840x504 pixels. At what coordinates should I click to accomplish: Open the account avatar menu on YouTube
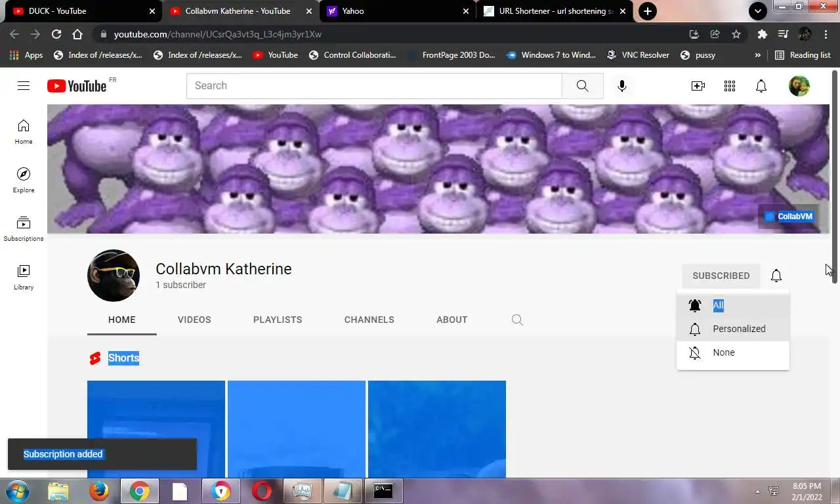click(799, 86)
